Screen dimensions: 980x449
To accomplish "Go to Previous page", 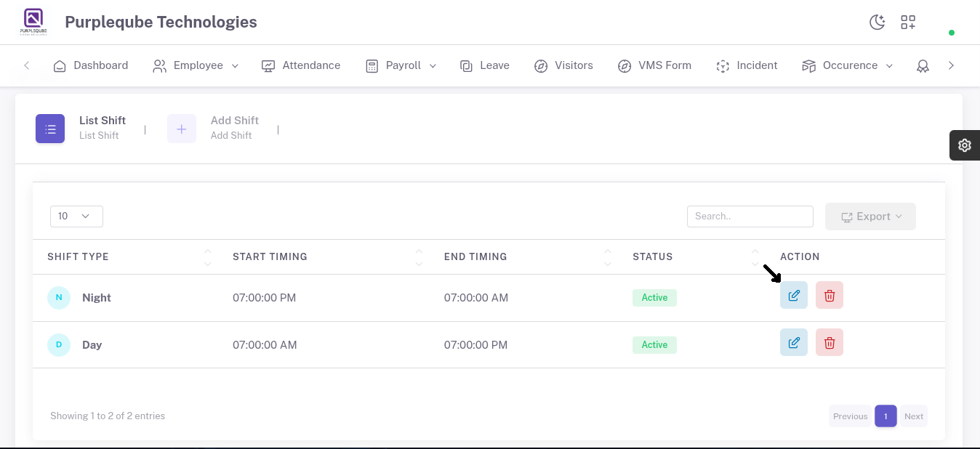I will click(x=850, y=416).
